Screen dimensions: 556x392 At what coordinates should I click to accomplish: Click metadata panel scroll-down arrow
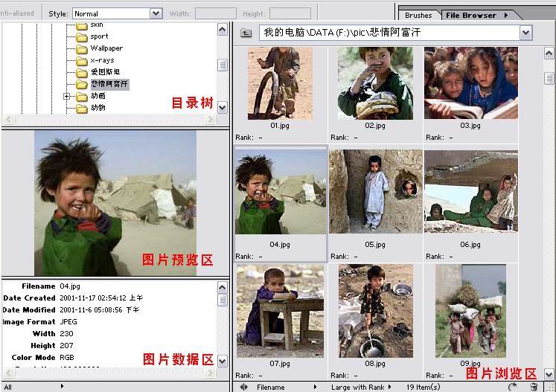[223, 362]
